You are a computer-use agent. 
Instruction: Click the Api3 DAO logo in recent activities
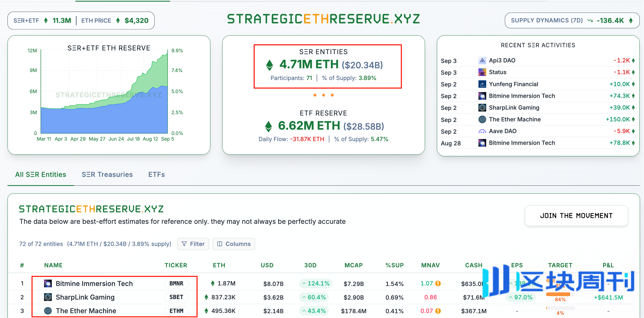[x=482, y=60]
